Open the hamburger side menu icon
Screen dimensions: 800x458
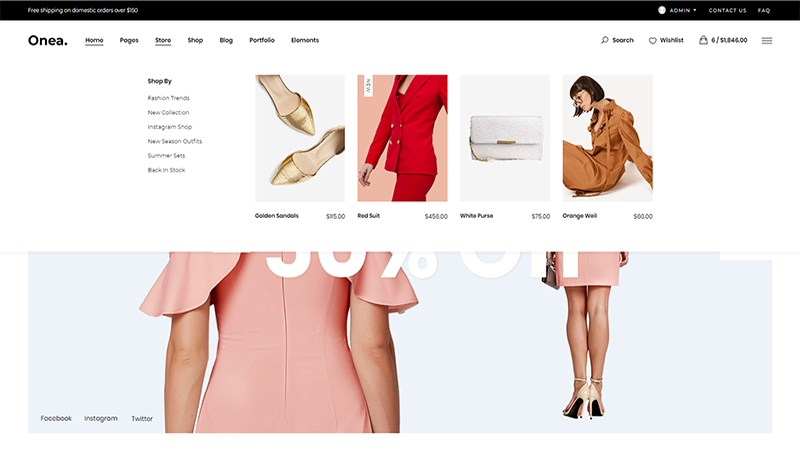point(767,41)
